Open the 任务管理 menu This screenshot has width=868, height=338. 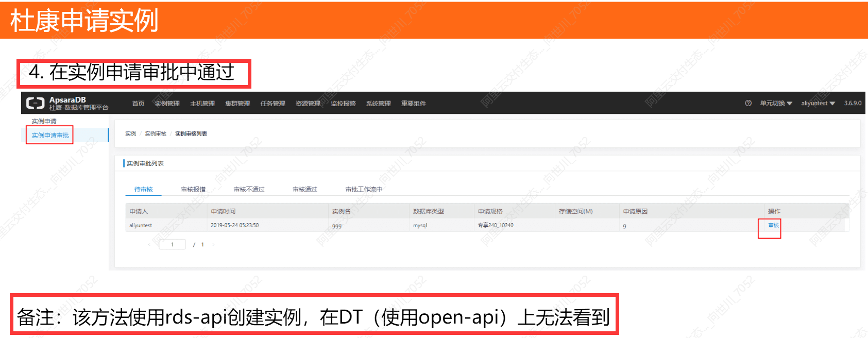point(273,104)
